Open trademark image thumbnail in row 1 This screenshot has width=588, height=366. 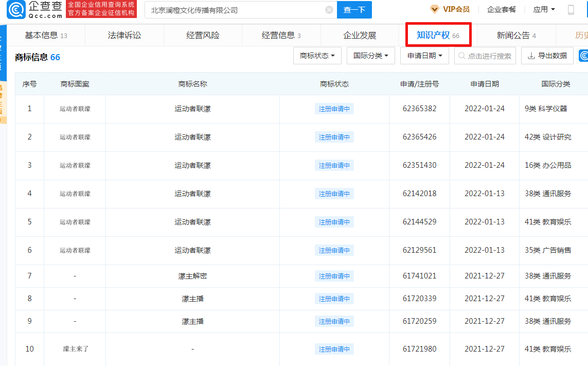click(x=75, y=109)
